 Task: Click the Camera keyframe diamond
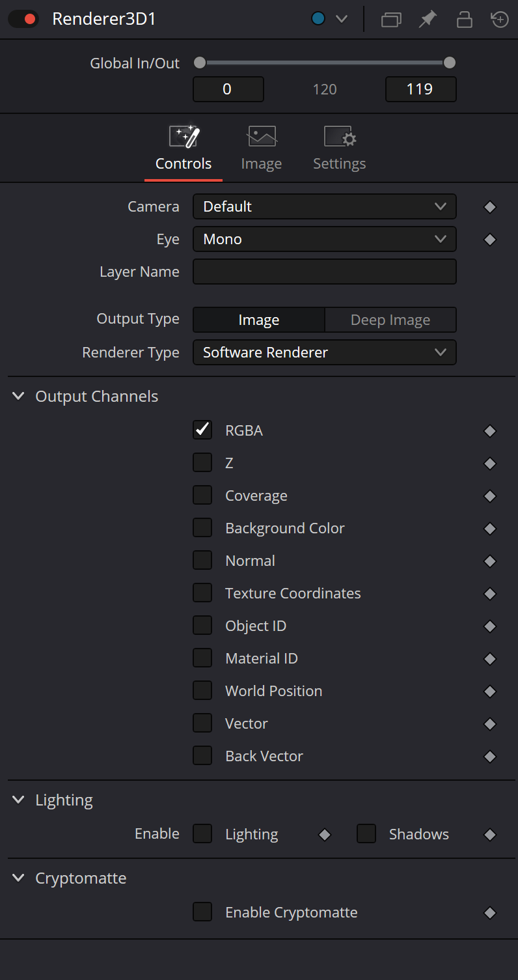(490, 207)
